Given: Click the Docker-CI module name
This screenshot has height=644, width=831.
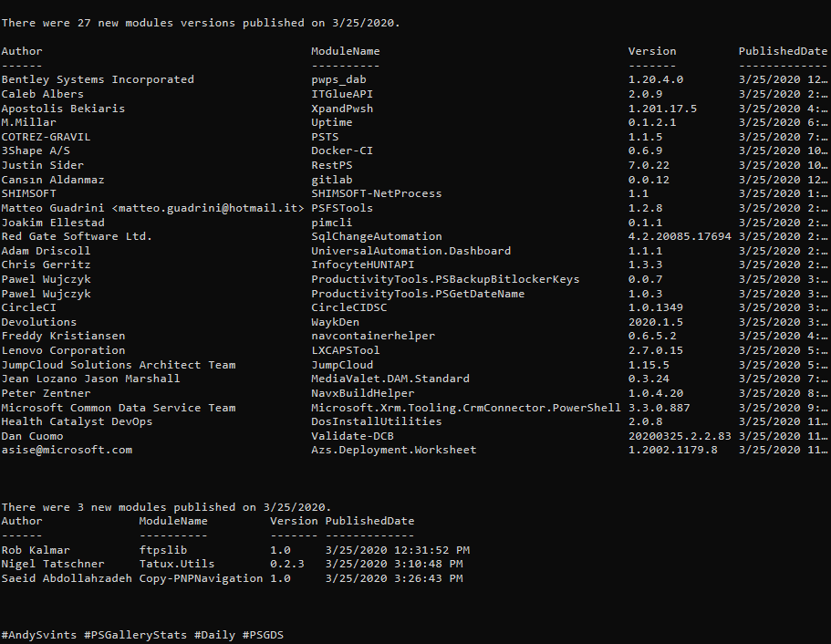Looking at the screenshot, I should pos(342,151).
